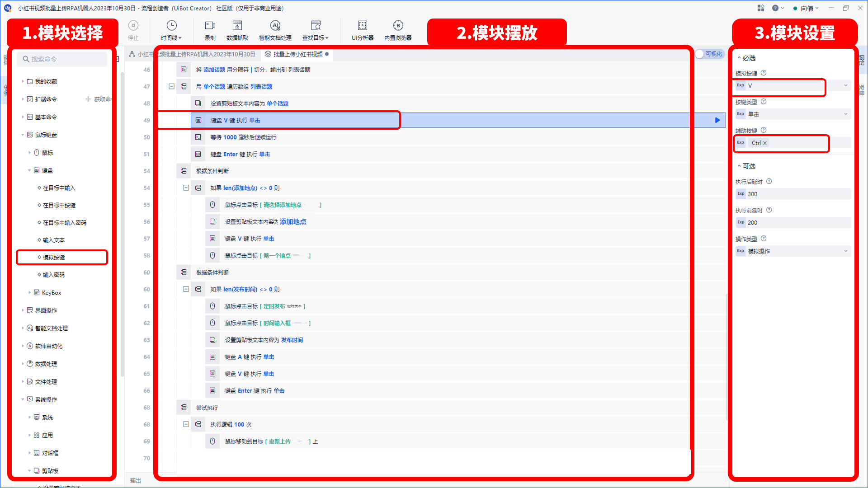Click the 查找目标 find target tool
This screenshot has height=488, width=868.
316,30
